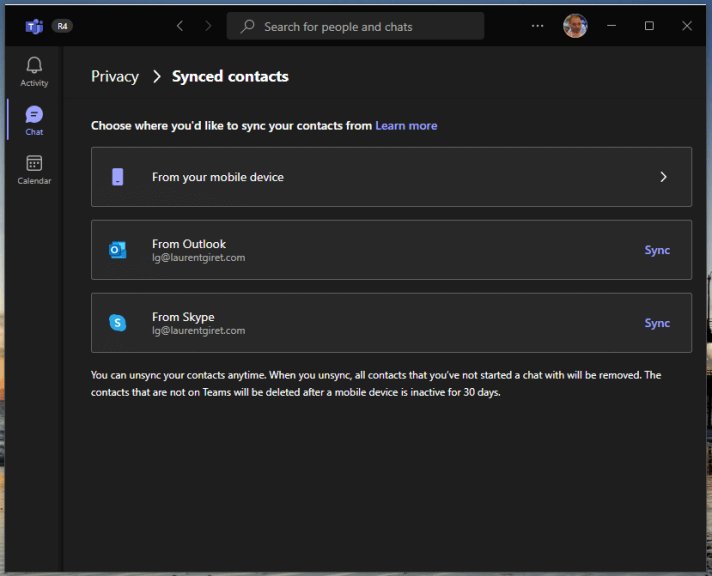Click the Outlook account email lg@laurentgiret.com

tap(198, 258)
